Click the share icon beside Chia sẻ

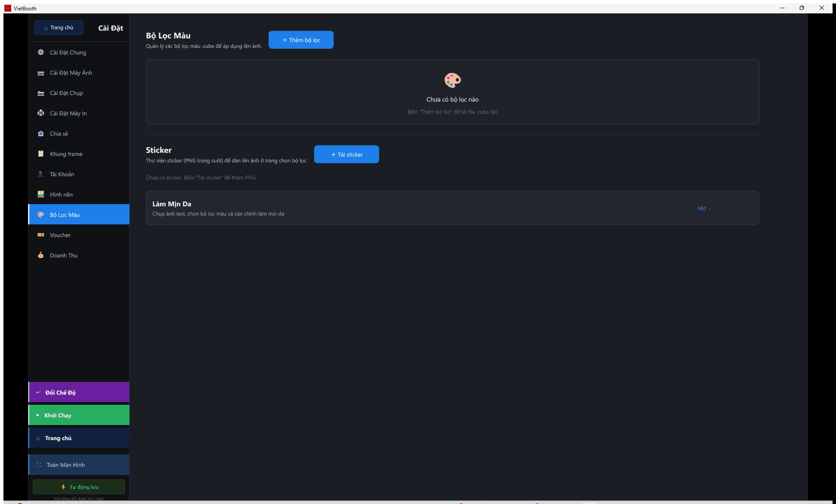coord(41,133)
